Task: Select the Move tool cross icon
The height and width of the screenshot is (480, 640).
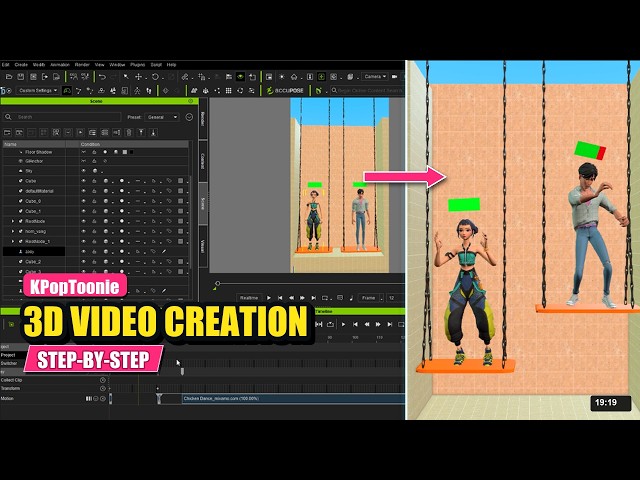Action: (x=138, y=77)
